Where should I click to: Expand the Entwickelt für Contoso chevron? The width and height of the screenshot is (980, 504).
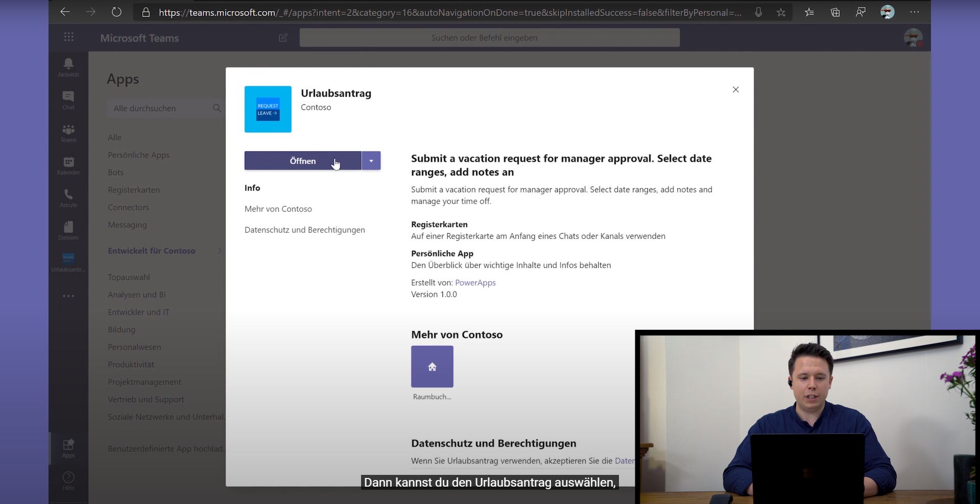[x=219, y=251]
